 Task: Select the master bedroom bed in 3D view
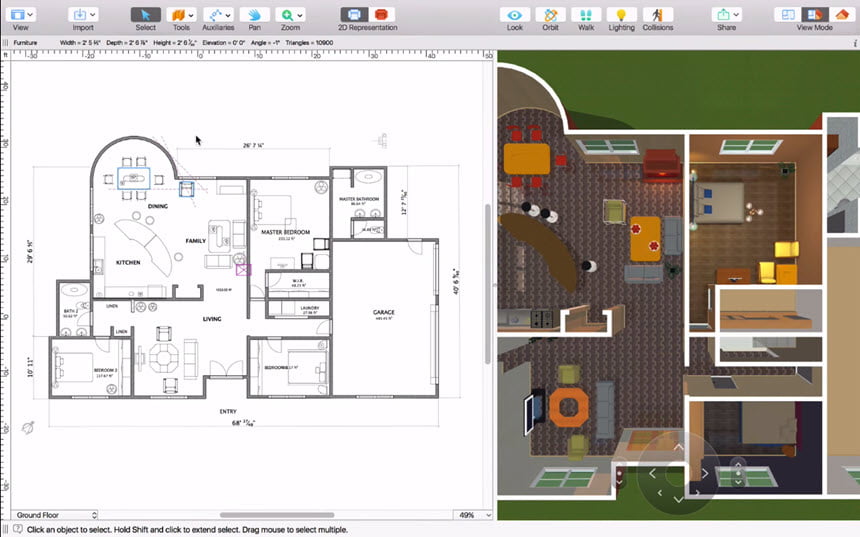(719, 202)
